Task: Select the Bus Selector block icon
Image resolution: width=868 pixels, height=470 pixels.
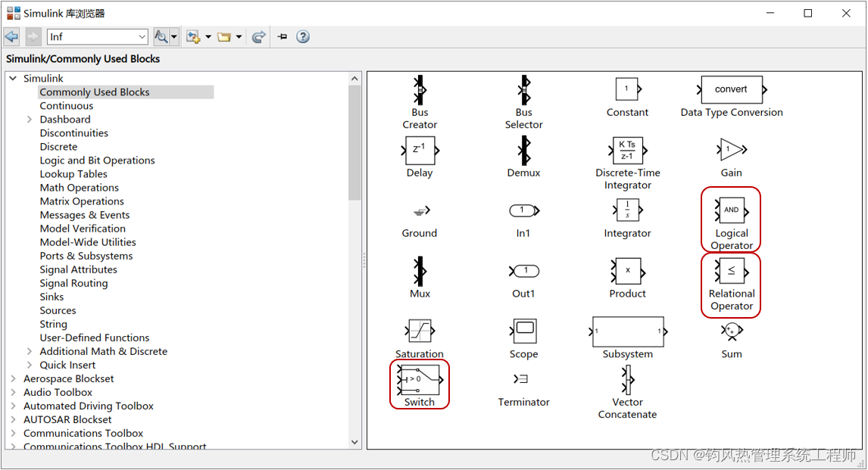Action: (523, 89)
